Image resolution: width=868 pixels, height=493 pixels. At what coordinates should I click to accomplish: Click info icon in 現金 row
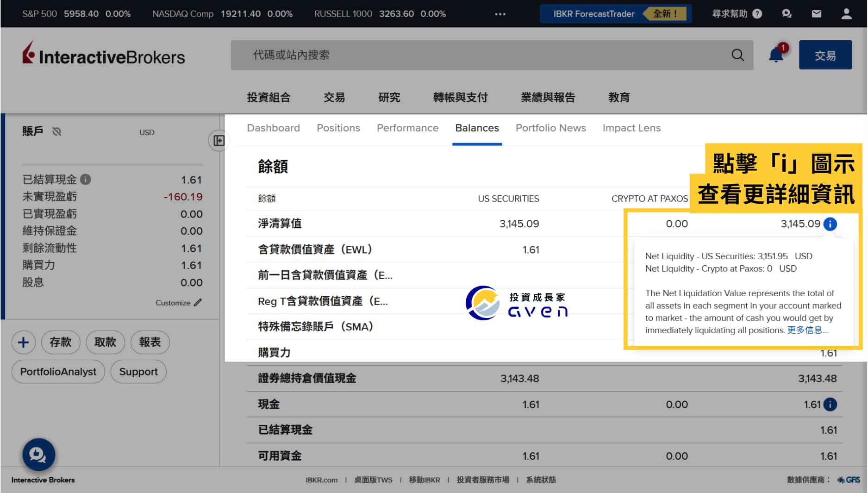pos(830,405)
